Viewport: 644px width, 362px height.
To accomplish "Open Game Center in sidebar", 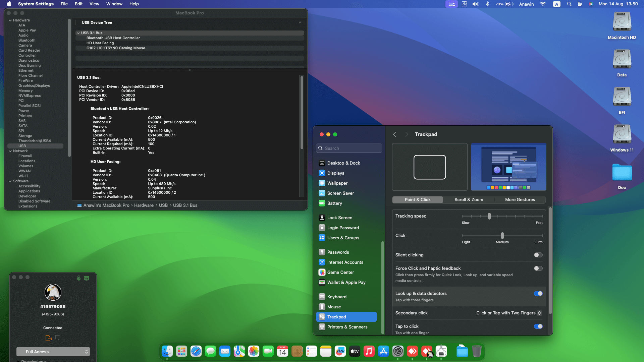I will pyautogui.click(x=340, y=273).
